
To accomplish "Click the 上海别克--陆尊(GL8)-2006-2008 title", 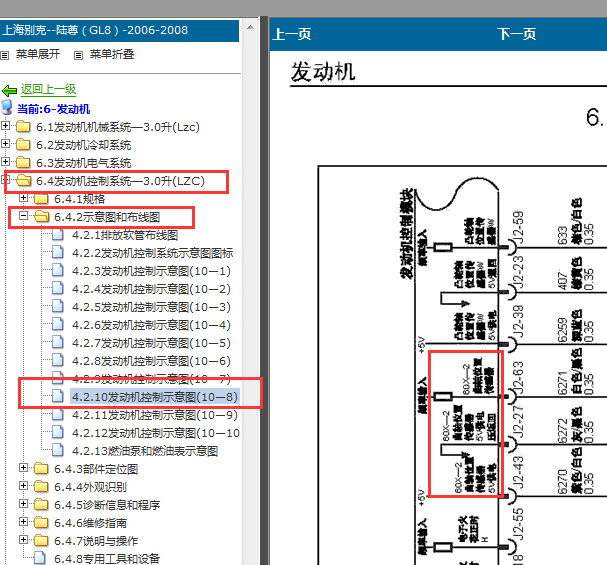I will [x=95, y=30].
